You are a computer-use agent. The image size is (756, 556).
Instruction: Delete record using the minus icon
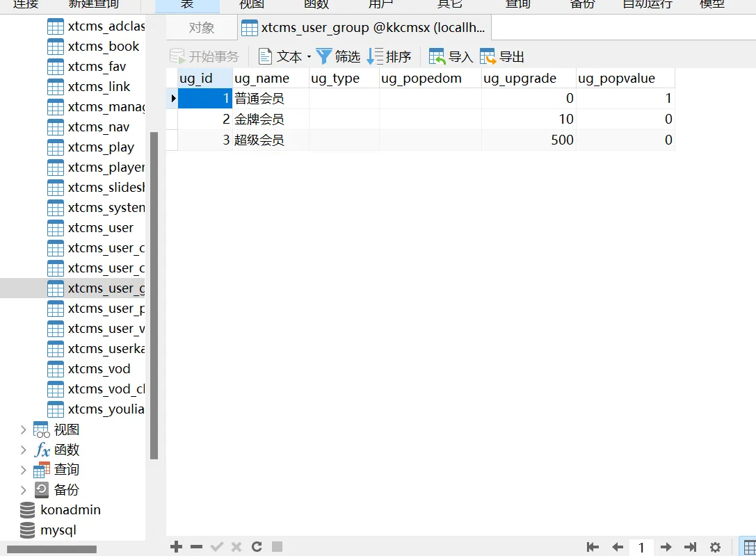(196, 547)
